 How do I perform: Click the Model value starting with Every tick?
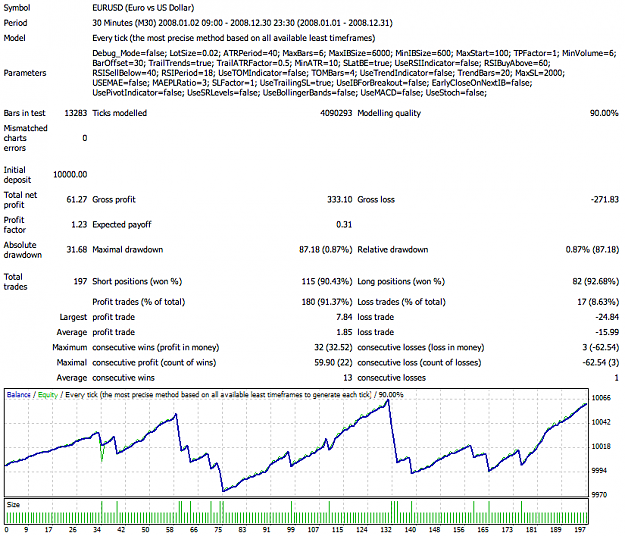(x=234, y=38)
